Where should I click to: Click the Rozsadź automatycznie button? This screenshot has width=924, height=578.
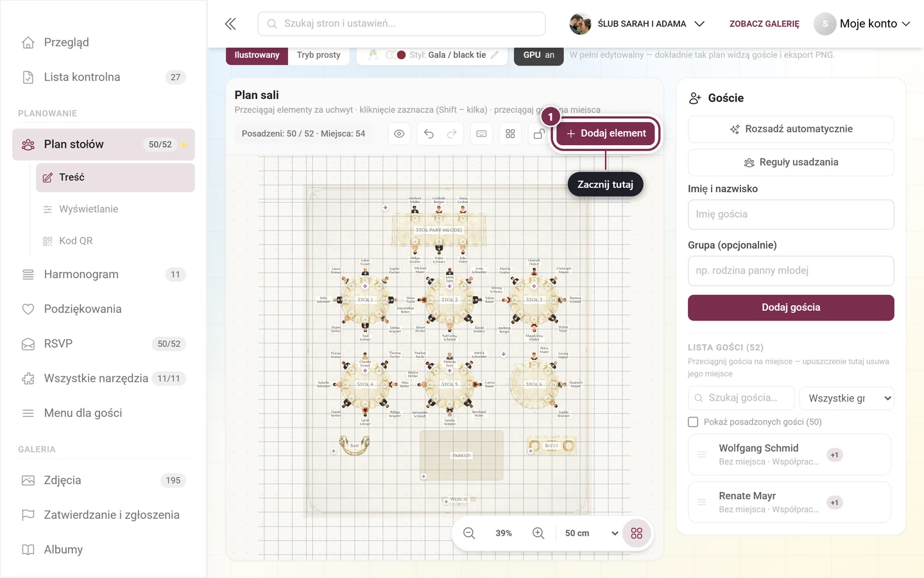791,129
